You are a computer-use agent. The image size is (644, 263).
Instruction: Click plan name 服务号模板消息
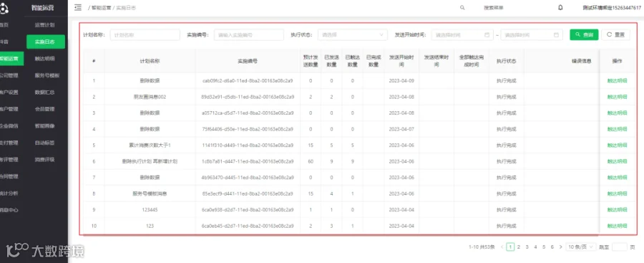tap(150, 193)
